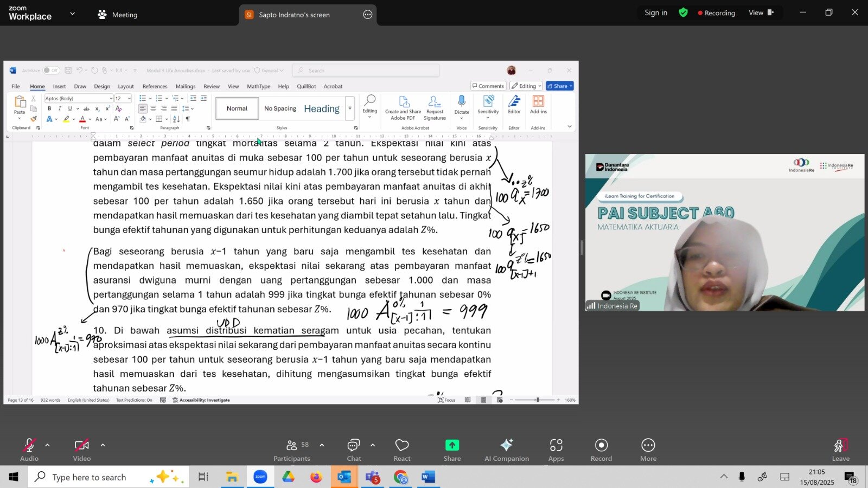
Task: Unmute the microphone with the Audio button
Action: pos(29,446)
